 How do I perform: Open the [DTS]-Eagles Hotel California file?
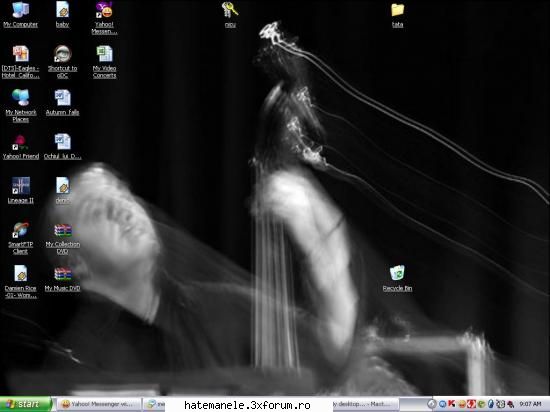pos(20,62)
